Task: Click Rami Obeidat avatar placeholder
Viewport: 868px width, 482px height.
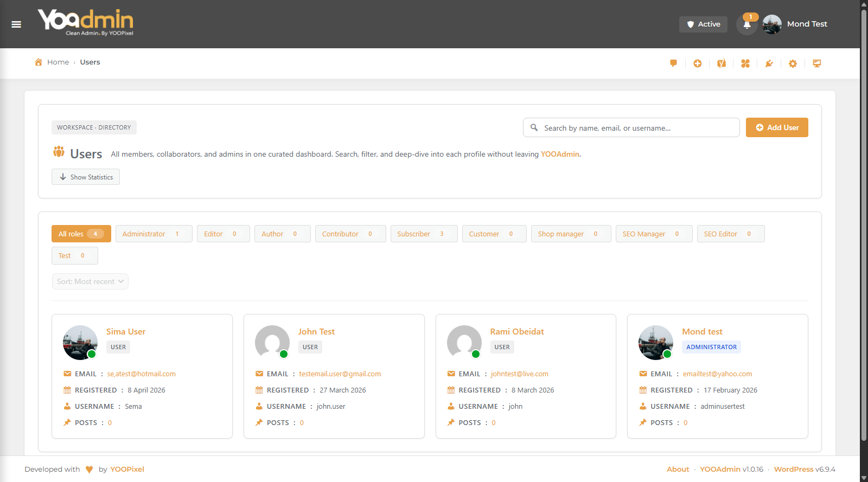Action: [x=464, y=343]
